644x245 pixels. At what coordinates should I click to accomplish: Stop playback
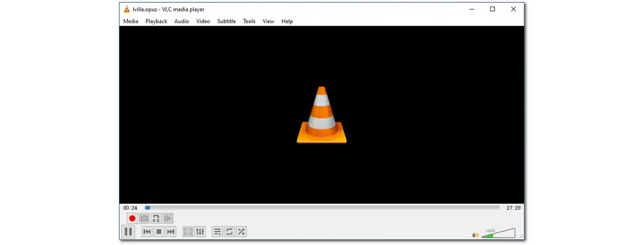click(159, 232)
